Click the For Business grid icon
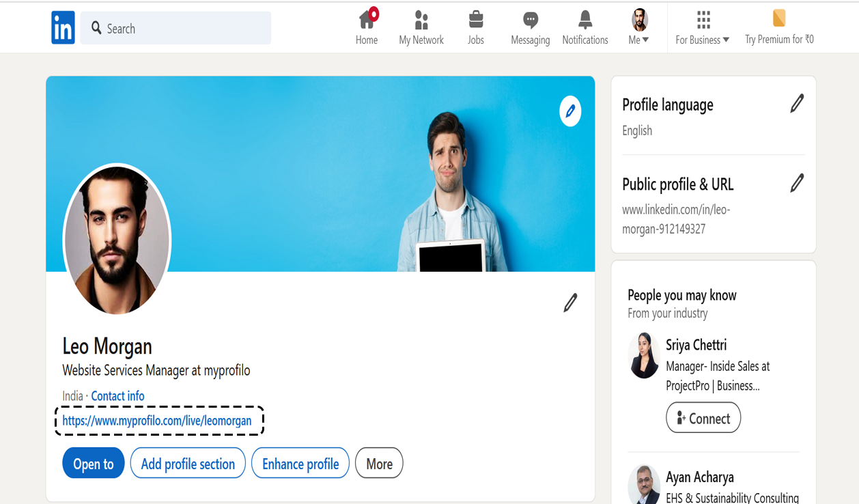Image resolution: width=859 pixels, height=504 pixels. [x=703, y=18]
